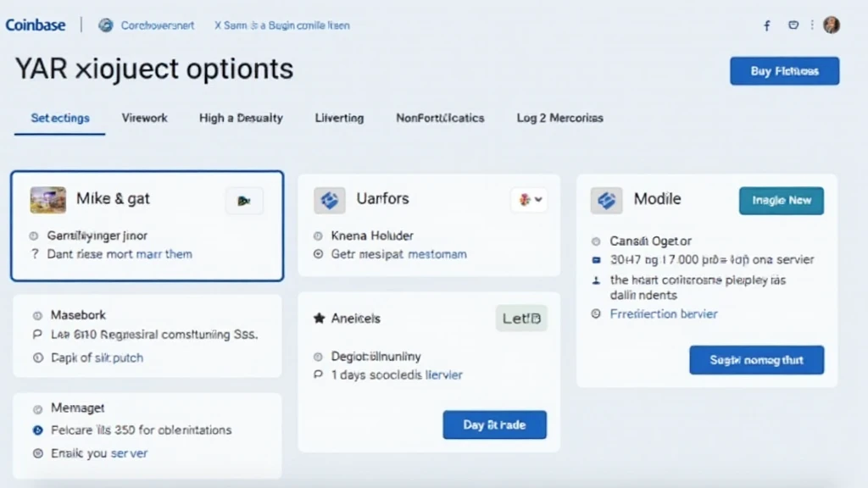This screenshot has height=488, width=868.
Task: Click the Uarifors card blue icon
Action: 329,200
